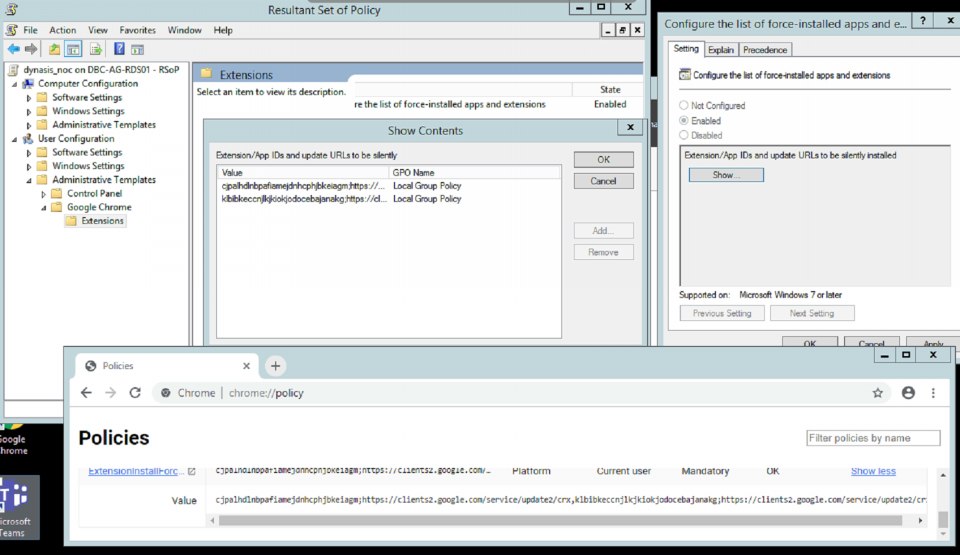Screen dimensions: 960x555
Task: Collapse the Google Chrome tree node
Action: click(44, 208)
